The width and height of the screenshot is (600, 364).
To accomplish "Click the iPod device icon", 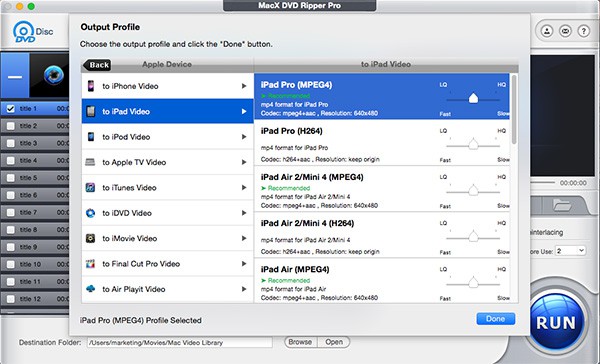I will tap(91, 137).
